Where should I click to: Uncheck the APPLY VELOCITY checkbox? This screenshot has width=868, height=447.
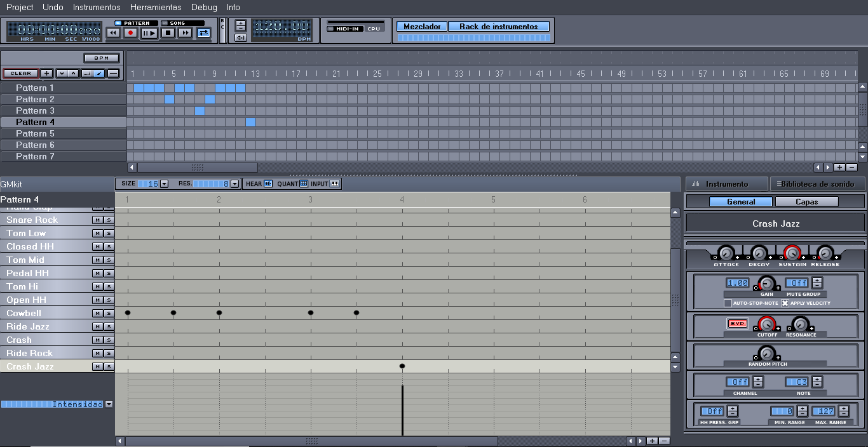click(785, 303)
